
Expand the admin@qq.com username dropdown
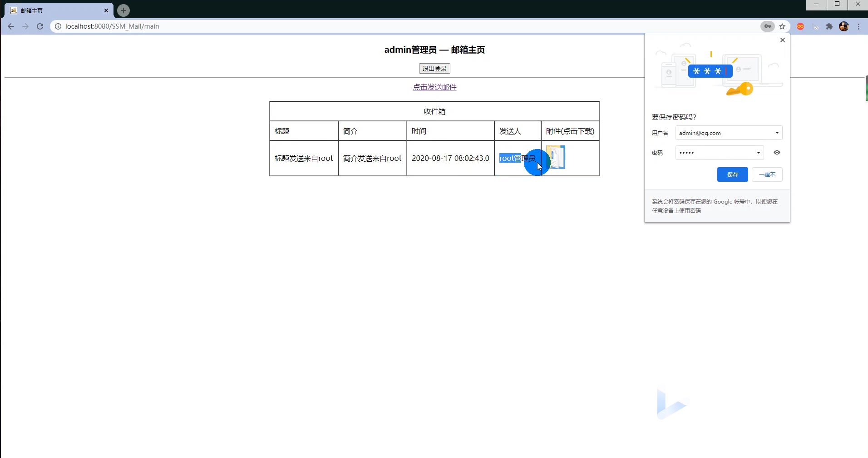click(x=777, y=132)
